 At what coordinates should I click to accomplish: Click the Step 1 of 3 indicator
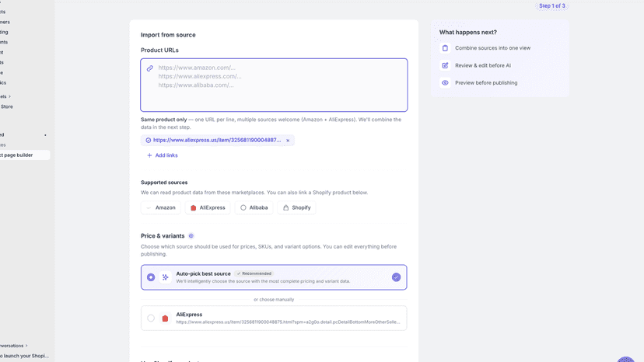tap(552, 5)
